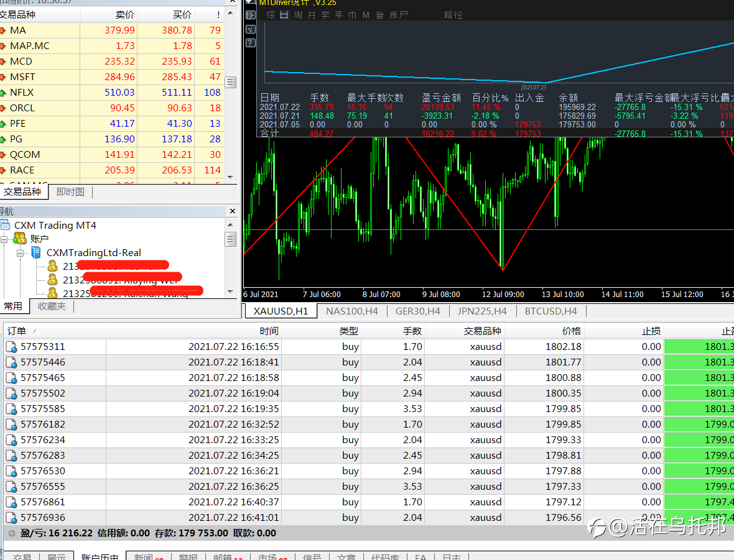Click the CXM Trading MT4 root icon

5,225
